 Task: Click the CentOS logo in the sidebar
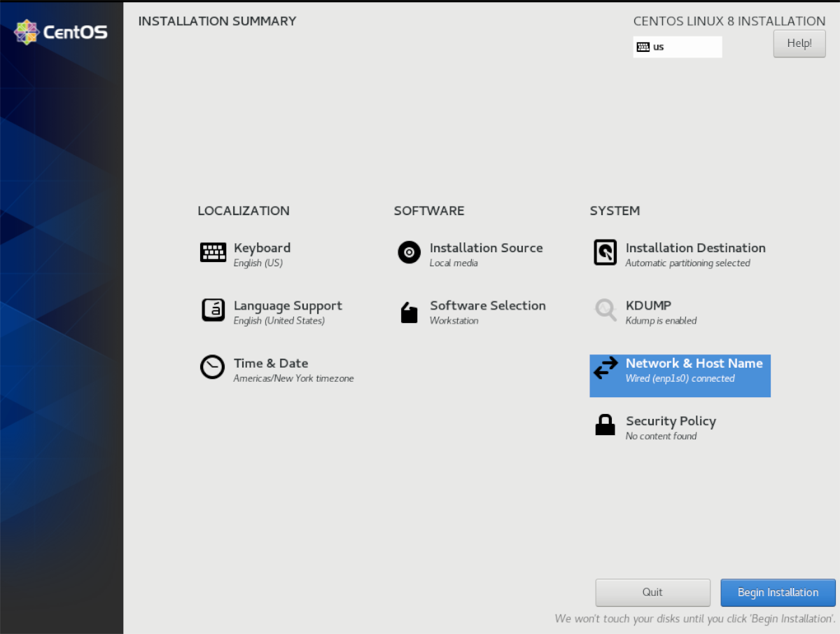coord(60,32)
